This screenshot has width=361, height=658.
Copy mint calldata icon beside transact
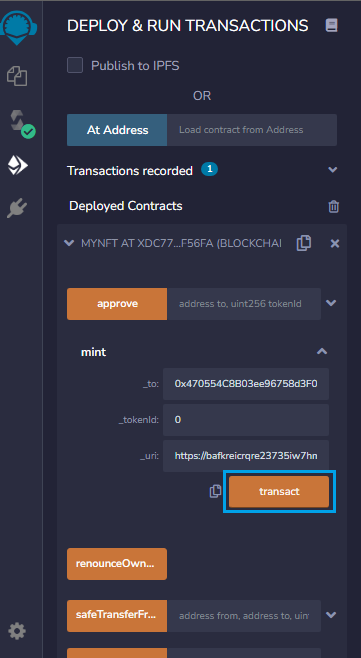pos(215,491)
